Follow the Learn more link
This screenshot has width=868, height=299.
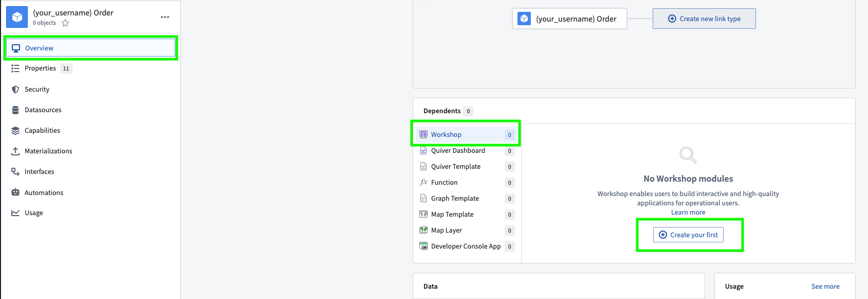pyautogui.click(x=688, y=213)
